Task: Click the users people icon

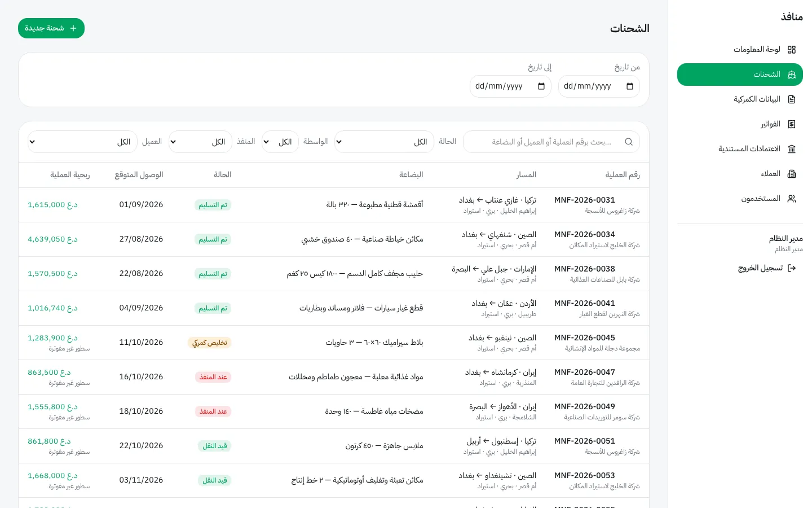Action: click(x=792, y=199)
